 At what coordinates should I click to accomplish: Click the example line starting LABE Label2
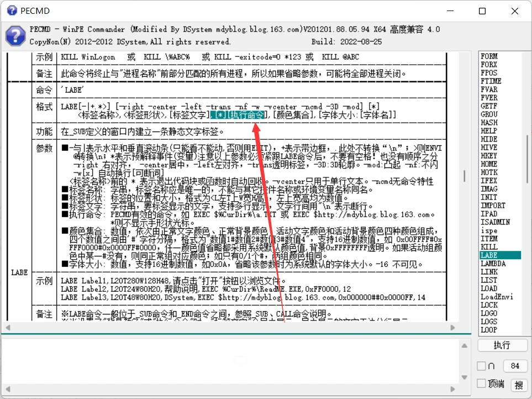pos(206,289)
